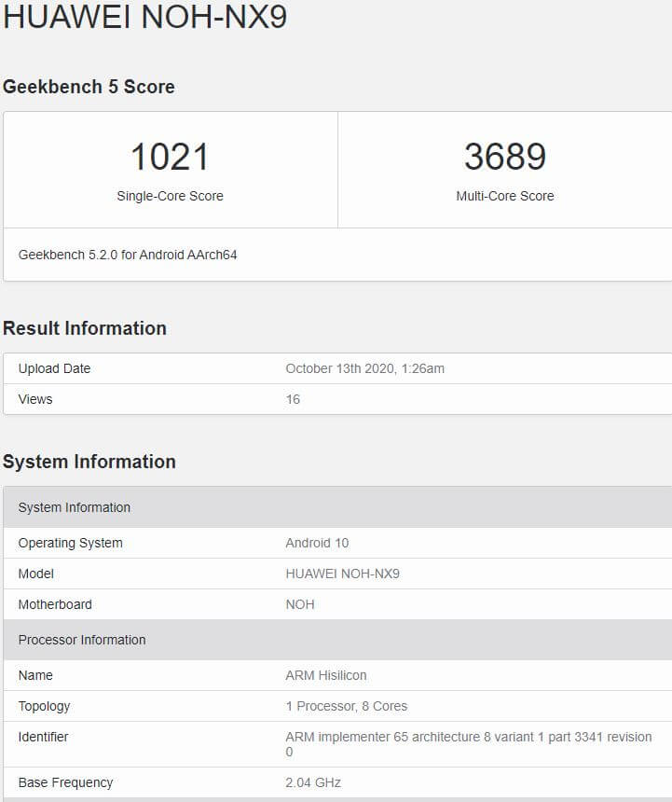Click the Upload Date label
The height and width of the screenshot is (802, 672).
click(x=54, y=368)
